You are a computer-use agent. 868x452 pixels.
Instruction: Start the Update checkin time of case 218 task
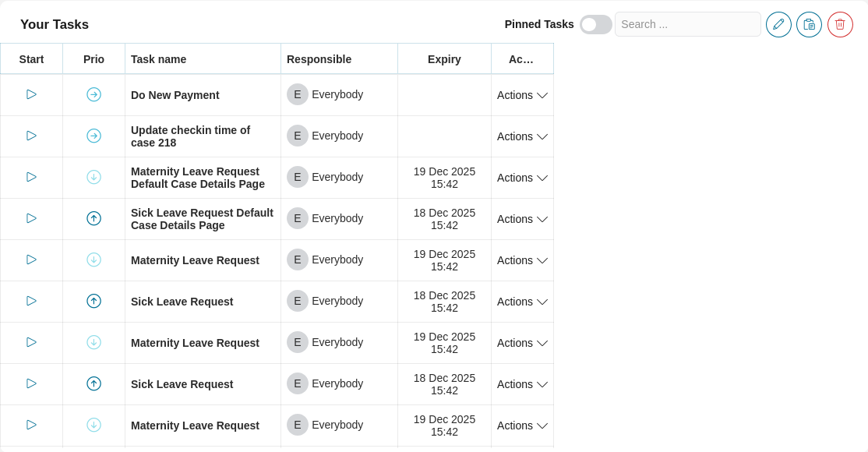(x=31, y=136)
